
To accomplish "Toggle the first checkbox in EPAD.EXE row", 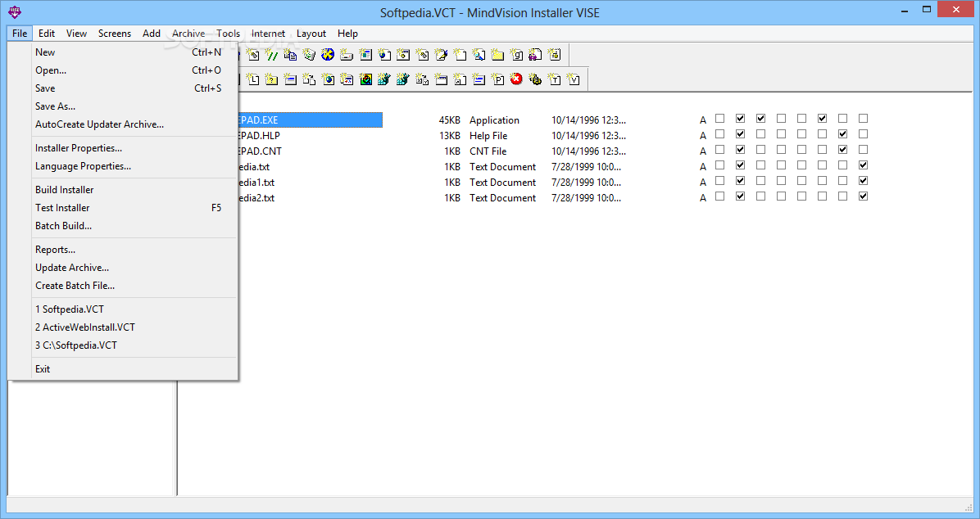I will [720, 118].
